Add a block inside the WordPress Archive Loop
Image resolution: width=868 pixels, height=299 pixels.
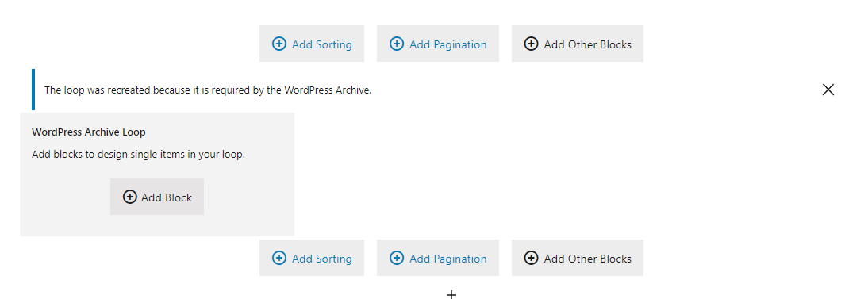coord(157,197)
